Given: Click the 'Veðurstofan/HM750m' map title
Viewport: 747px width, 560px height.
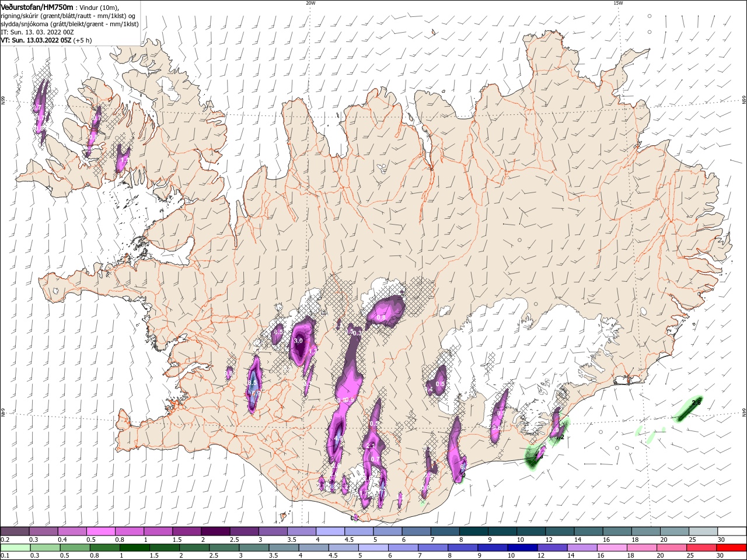Looking at the screenshot, I should 37,6.
